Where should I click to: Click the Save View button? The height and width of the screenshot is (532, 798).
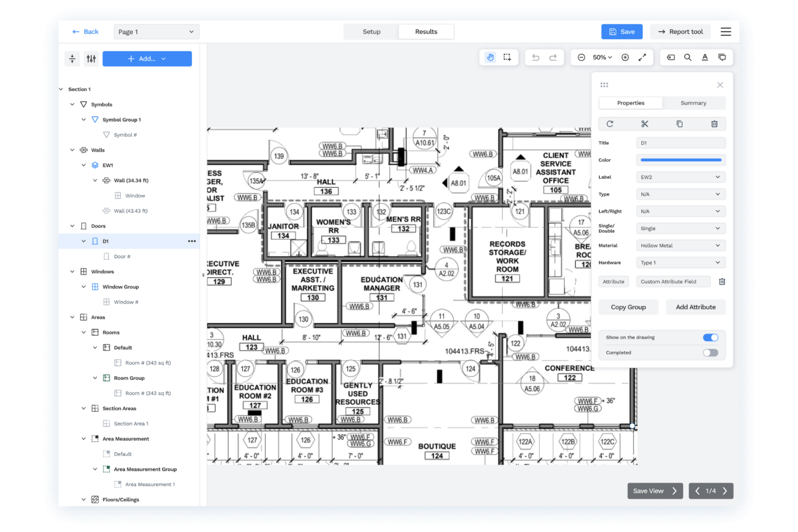click(655, 491)
